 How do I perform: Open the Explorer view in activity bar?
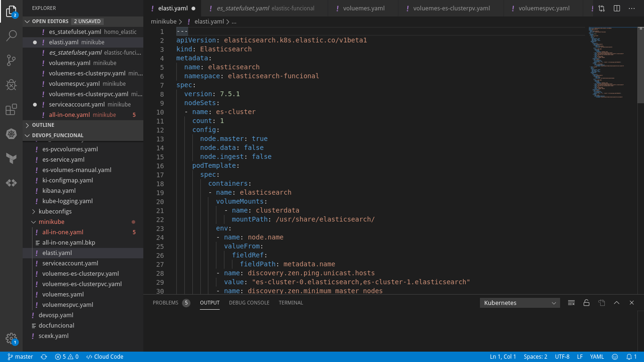click(x=11, y=11)
